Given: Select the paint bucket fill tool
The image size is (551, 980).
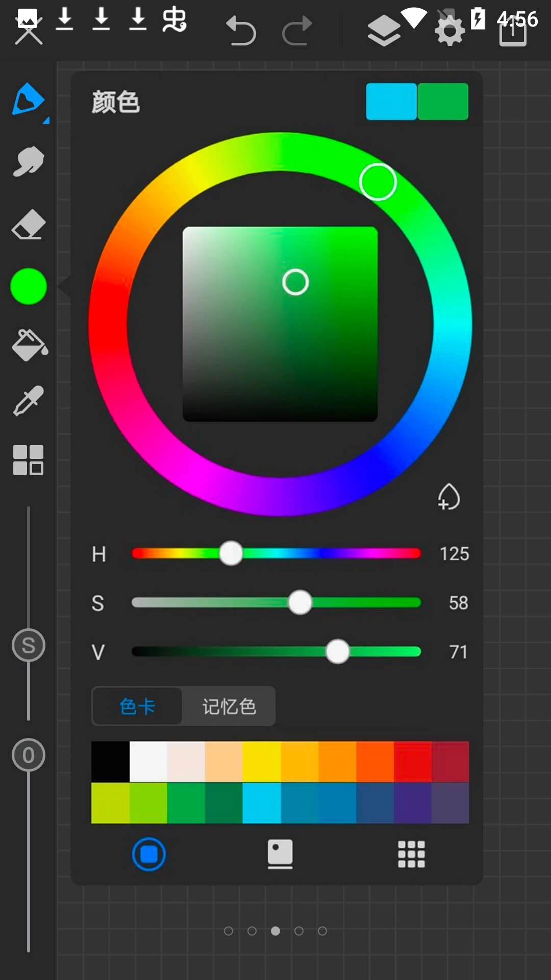Looking at the screenshot, I should tap(30, 345).
